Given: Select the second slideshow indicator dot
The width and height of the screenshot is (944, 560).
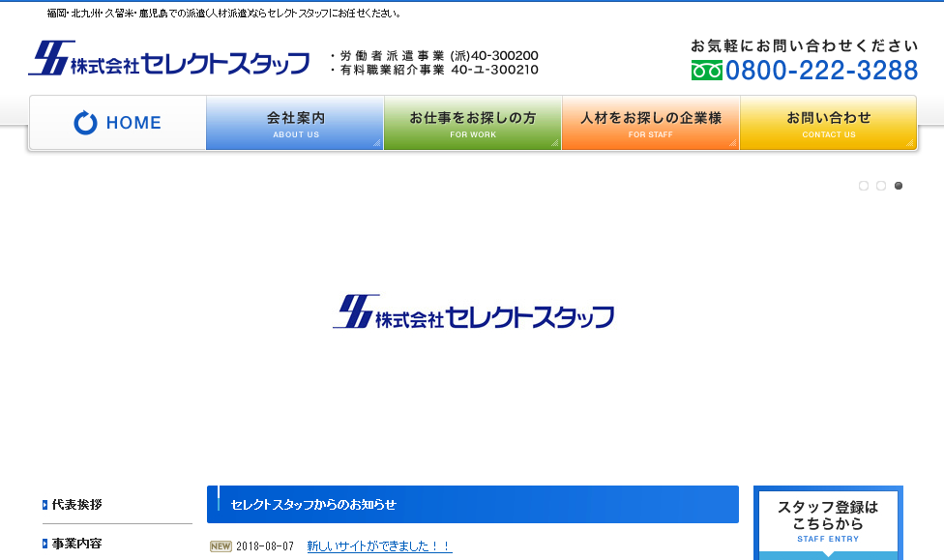Looking at the screenshot, I should tap(881, 186).
